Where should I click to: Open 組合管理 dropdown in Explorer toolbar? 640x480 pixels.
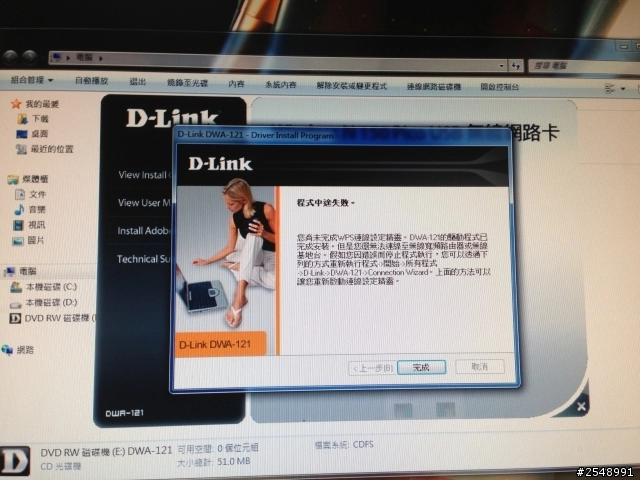tap(32, 80)
